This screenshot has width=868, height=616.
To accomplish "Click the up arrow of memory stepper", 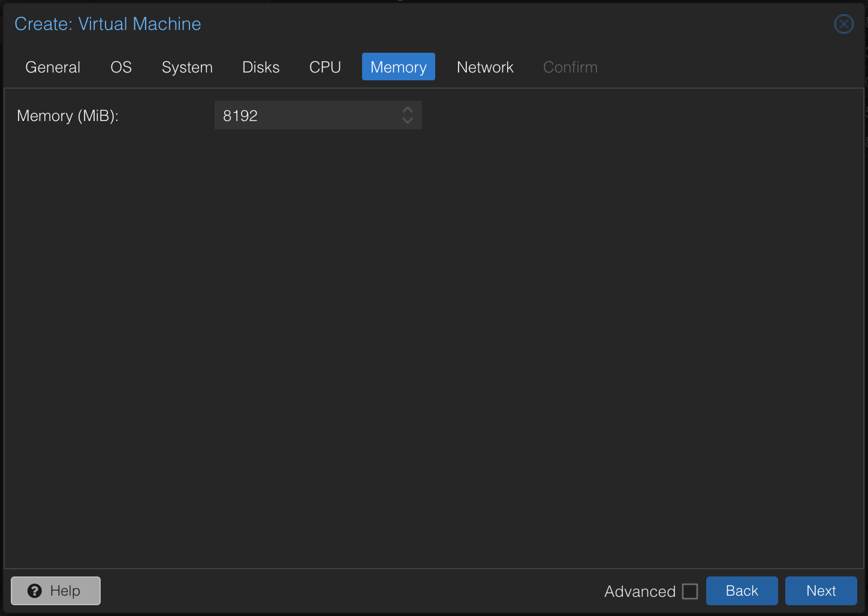I will (407, 110).
